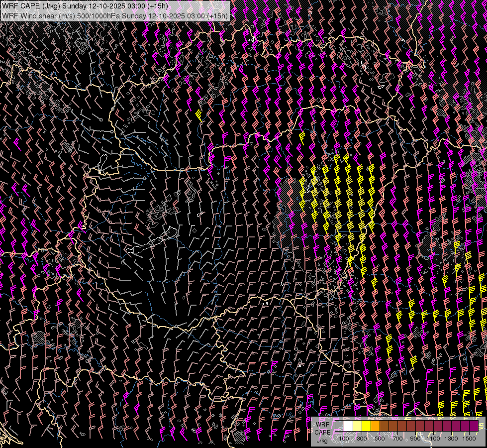This screenshot has width=487, height=448.
Task: Click the 900 tick label in the legend
Action: [415, 439]
